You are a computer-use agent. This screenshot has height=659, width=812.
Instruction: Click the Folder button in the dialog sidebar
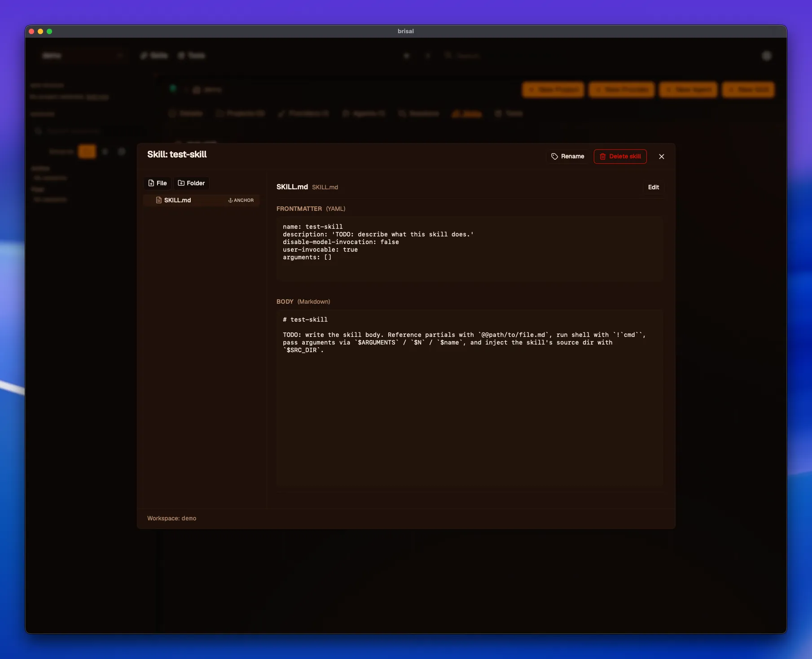(191, 183)
